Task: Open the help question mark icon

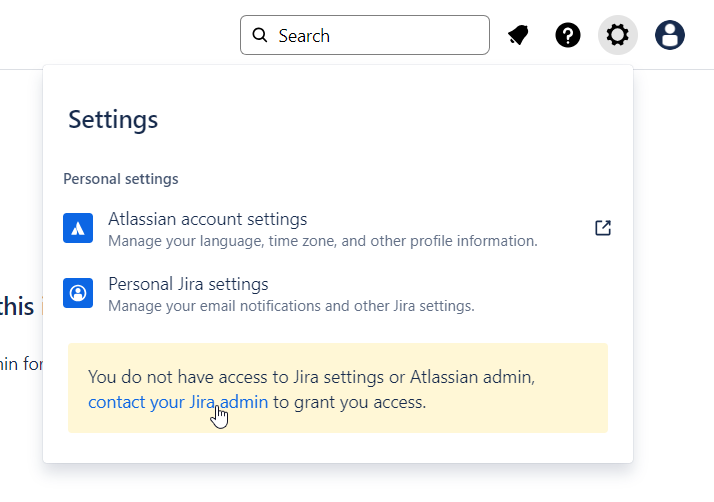Action: coord(568,35)
